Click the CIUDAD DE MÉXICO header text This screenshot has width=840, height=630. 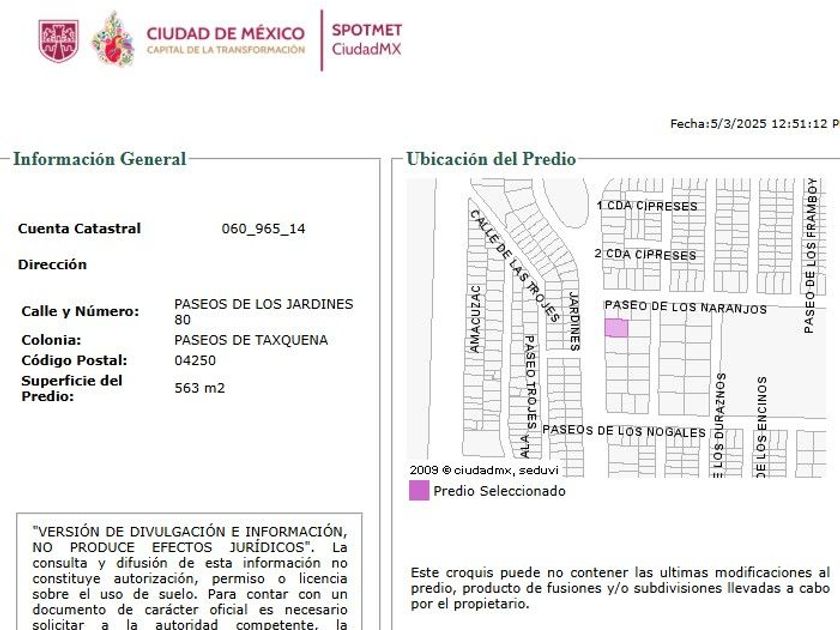click(x=226, y=34)
